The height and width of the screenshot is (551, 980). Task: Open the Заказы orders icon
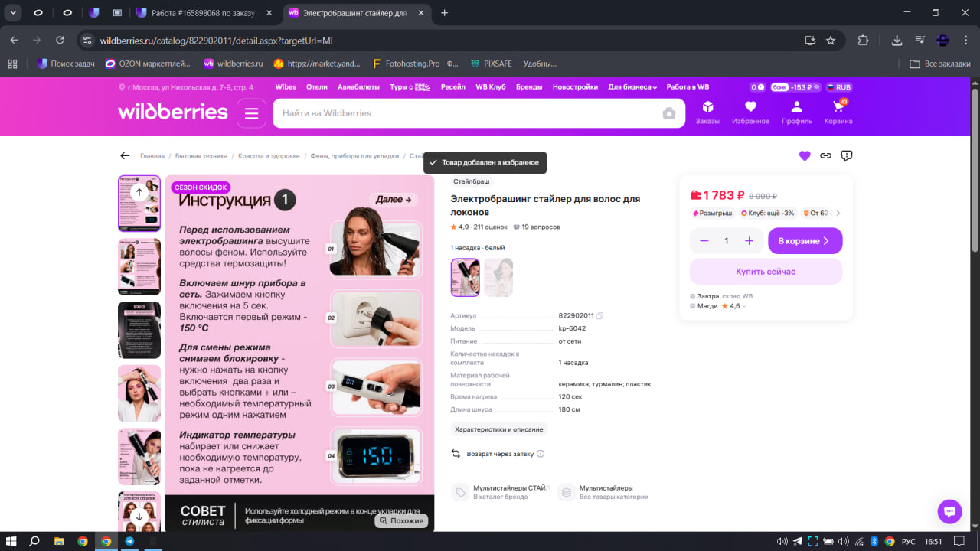[707, 112]
